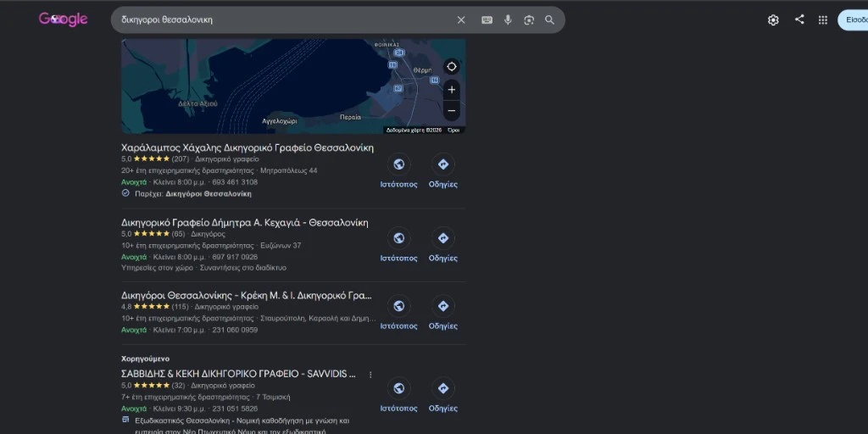868x434 pixels.
Task: Open the Google apps grid
Action: (823, 20)
